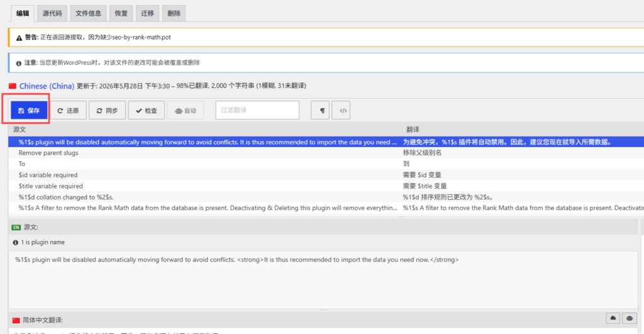
Task: Click the robot auto-translate icon in 简体中文翻译 panel
Action: point(629,318)
